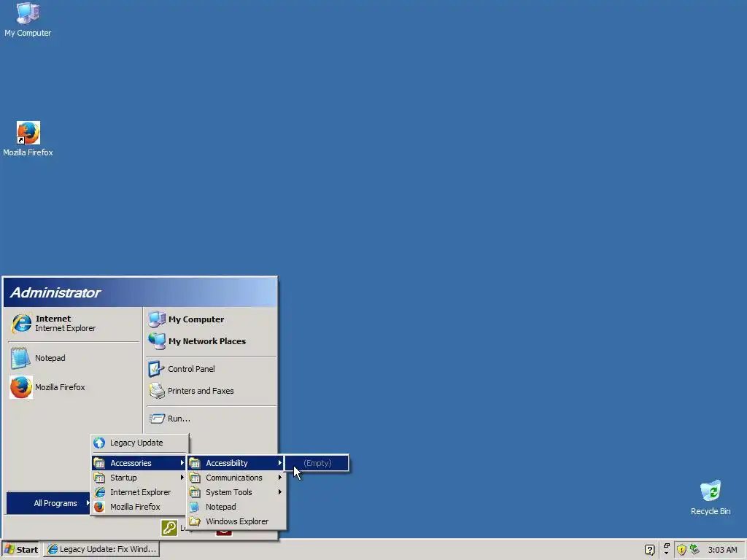Launch pinned Internet Explorer in Start menu
747x560 pixels.
pyautogui.click(x=73, y=323)
